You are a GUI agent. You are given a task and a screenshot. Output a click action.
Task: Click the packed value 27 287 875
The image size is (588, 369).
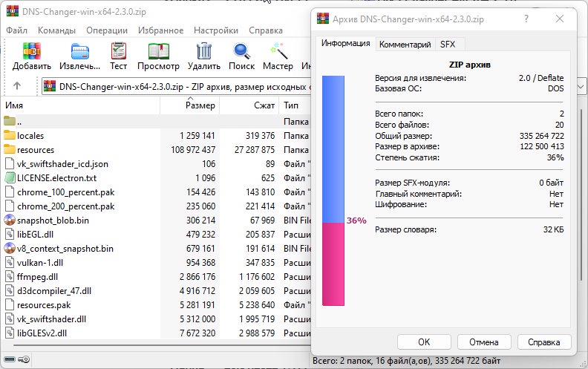[x=255, y=150]
